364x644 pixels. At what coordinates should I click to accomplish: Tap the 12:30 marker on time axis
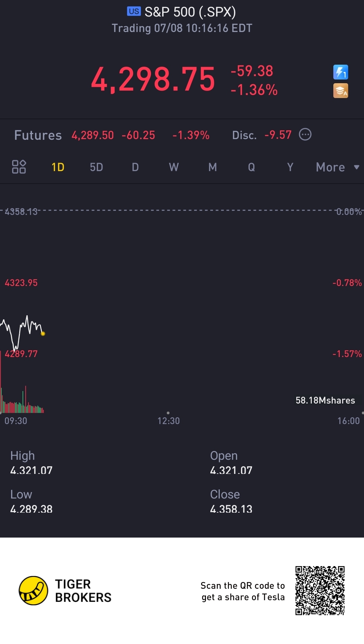click(169, 420)
